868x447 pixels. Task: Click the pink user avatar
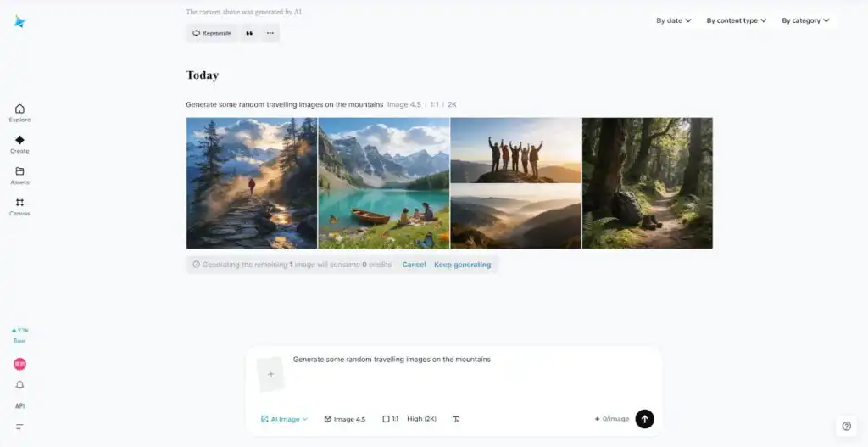coord(19,364)
